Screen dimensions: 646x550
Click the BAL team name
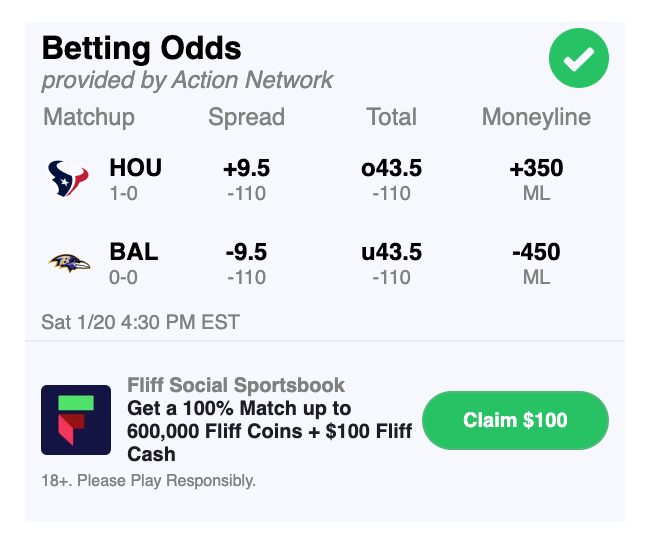(133, 253)
